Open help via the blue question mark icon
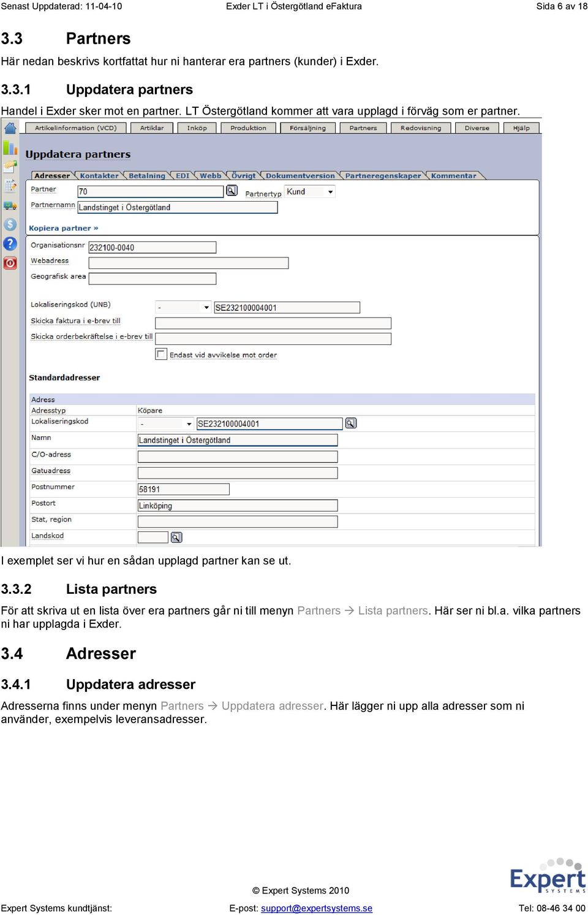Viewport: 588px width, 915px height. pos(10,244)
